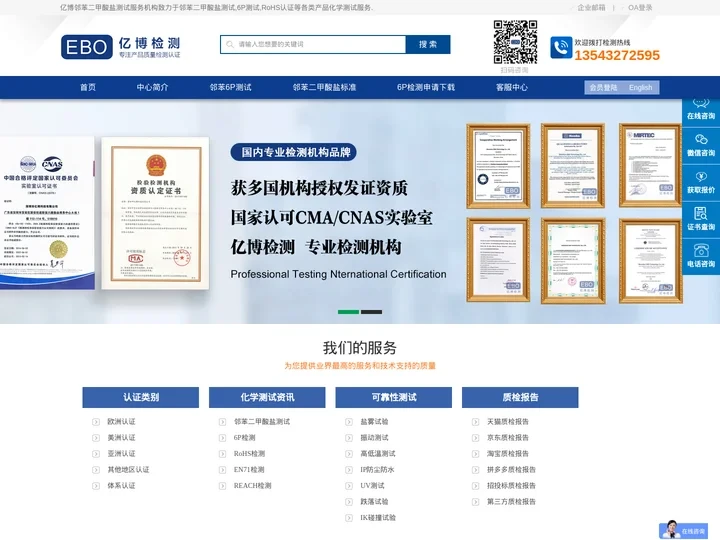Viewport: 720px width, 540px height.
Task: Open EN71检测 link
Action: pyautogui.click(x=249, y=470)
